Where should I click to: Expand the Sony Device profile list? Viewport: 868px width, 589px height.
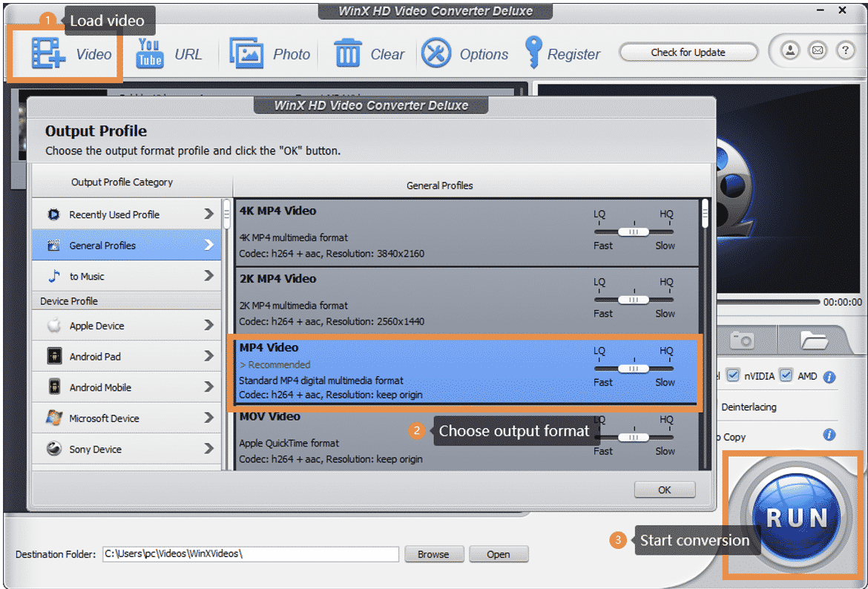tap(126, 449)
